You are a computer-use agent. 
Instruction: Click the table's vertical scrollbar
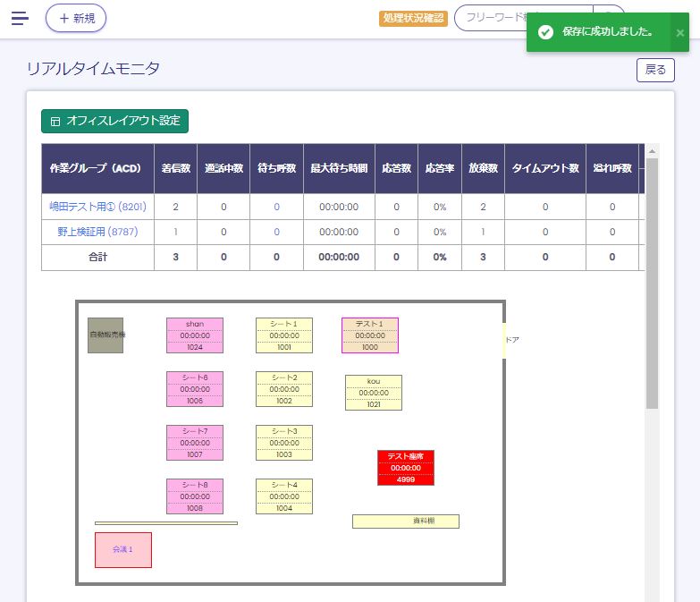click(652, 286)
